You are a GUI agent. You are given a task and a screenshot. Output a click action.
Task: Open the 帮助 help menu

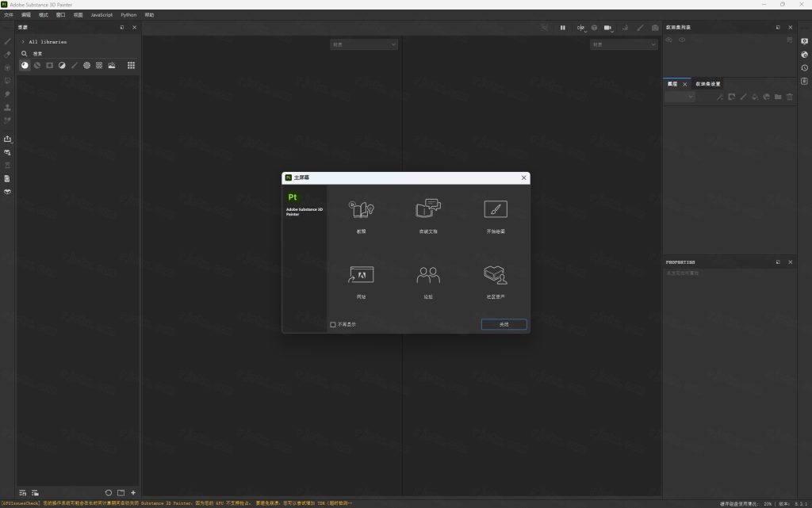point(149,15)
